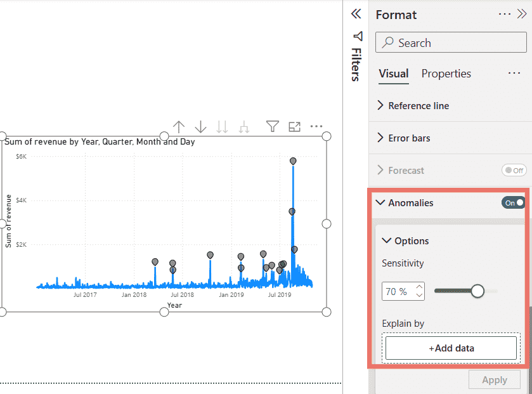Click the Jan 2019 x-axis label
The height and width of the screenshot is (394, 532).
coord(231,294)
